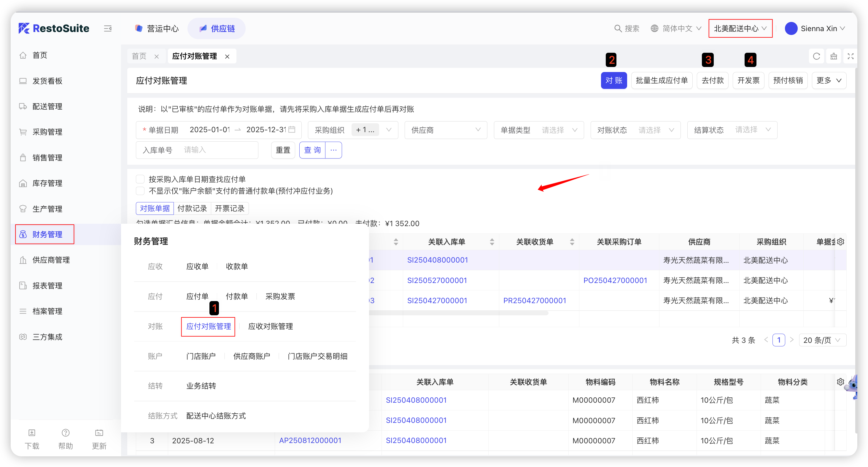Click the fullscreen expand icon

point(850,56)
